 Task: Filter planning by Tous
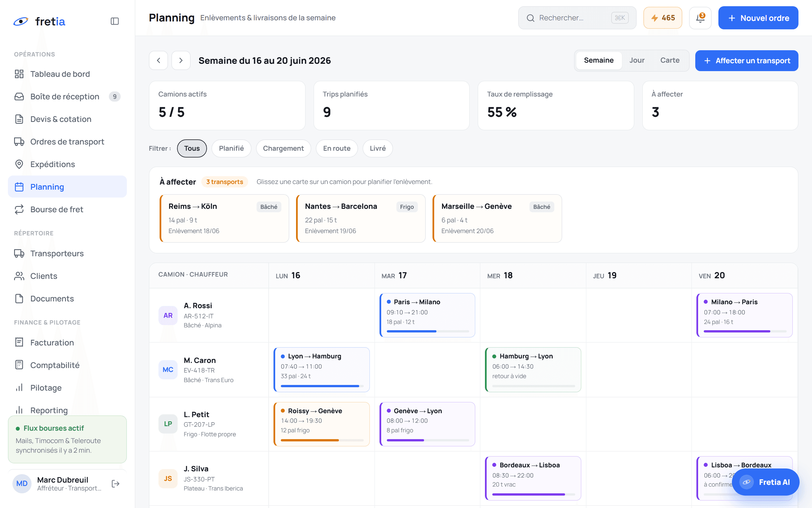(192, 148)
